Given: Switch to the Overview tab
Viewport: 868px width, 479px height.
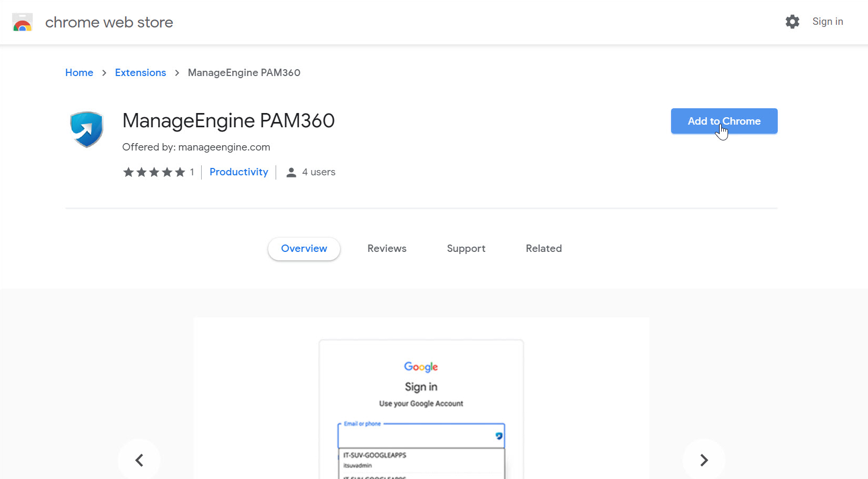Looking at the screenshot, I should point(304,249).
